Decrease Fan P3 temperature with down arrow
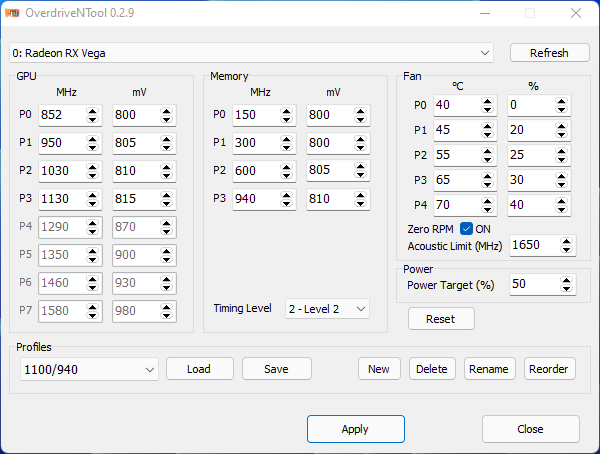The image size is (600, 454). [x=488, y=184]
